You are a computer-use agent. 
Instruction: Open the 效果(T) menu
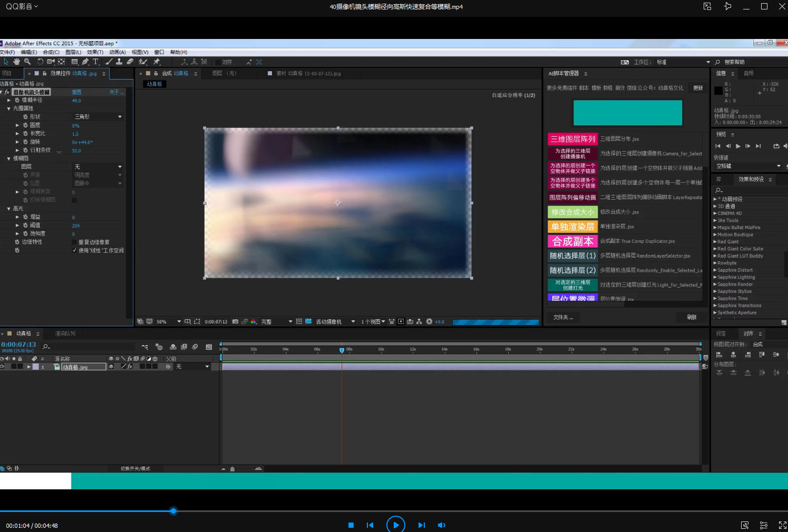(95, 52)
